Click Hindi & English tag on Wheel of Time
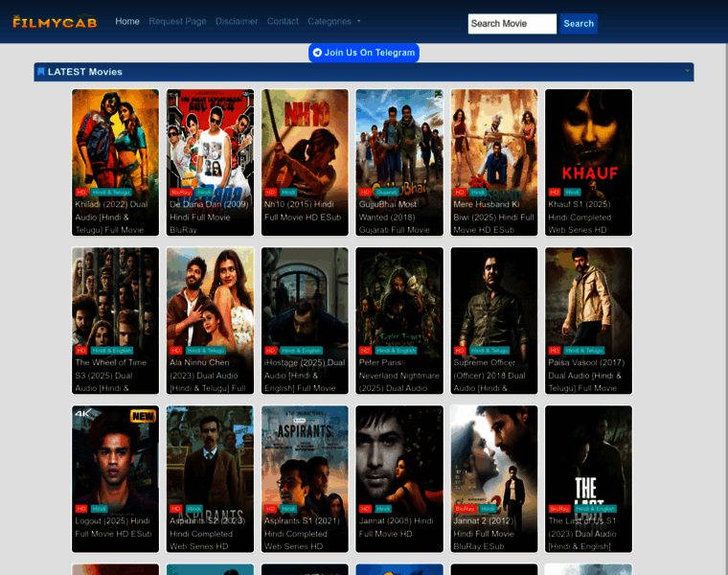The width and height of the screenshot is (728, 575). pyautogui.click(x=112, y=350)
